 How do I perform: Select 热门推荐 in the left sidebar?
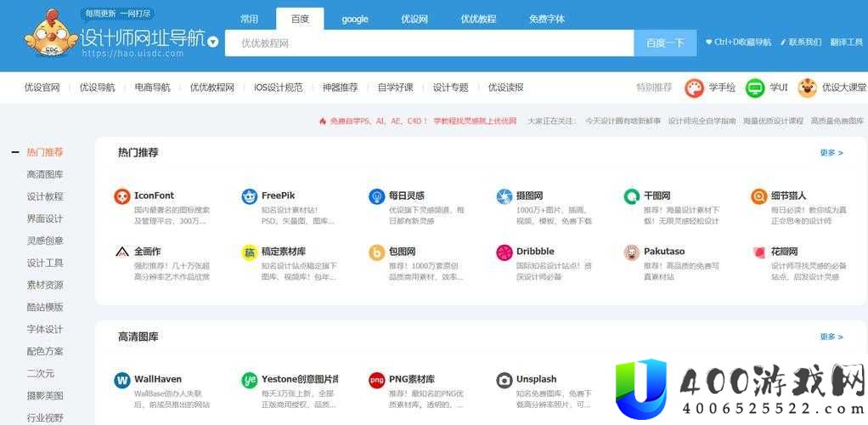(x=45, y=152)
